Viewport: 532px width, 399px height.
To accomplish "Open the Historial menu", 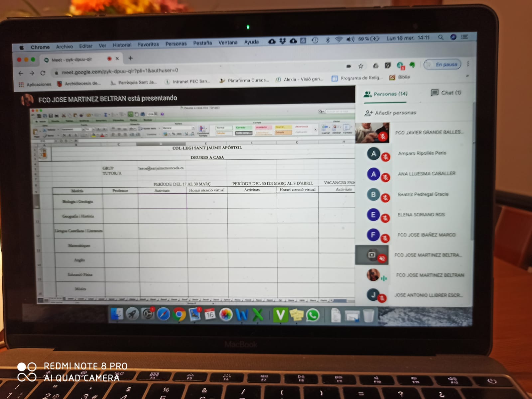I will 122,45.
